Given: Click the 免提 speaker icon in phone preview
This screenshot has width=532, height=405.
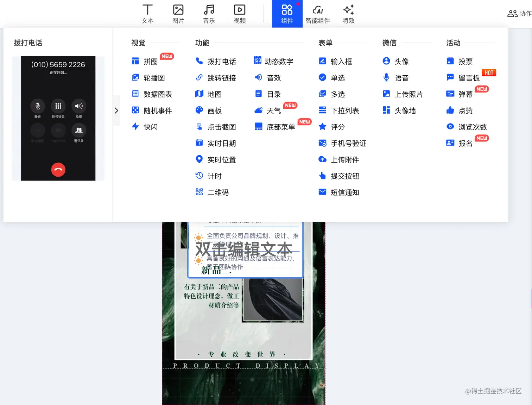Looking at the screenshot, I should point(79,106).
